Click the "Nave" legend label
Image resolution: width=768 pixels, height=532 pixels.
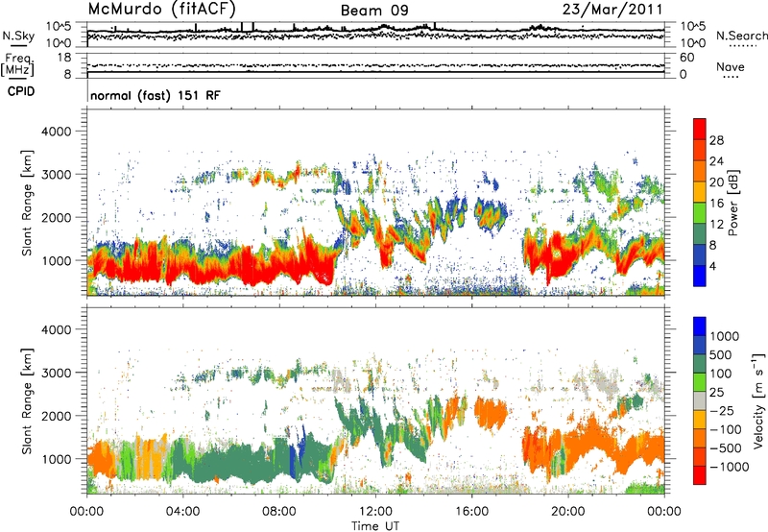point(731,66)
